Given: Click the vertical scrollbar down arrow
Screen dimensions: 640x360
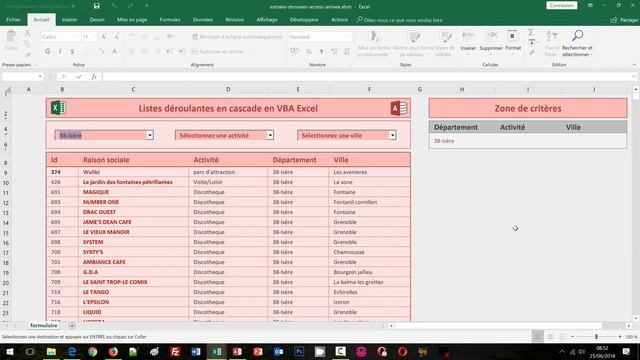Looking at the screenshot, I should [x=636, y=318].
